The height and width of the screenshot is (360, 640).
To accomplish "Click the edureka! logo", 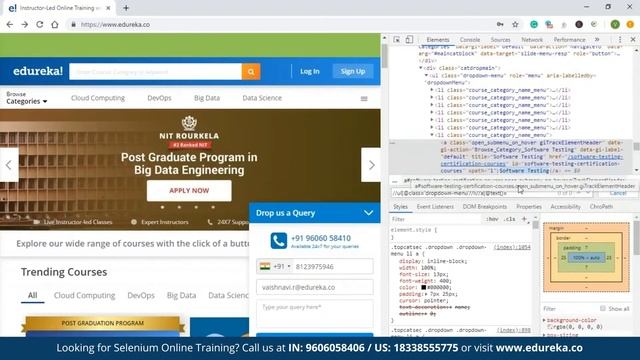I will coord(38,71).
